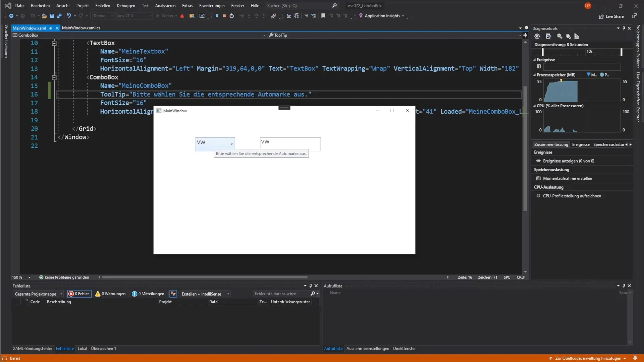
Task: Open the Datei menu
Action: [x=20, y=6]
